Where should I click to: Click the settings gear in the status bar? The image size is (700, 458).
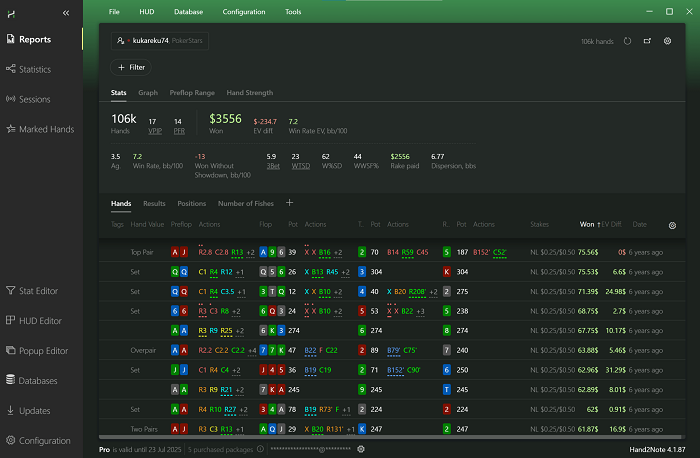tap(361, 449)
